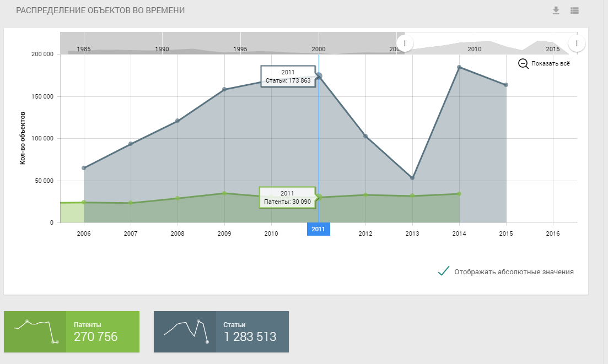
Task: Toggle 'Отображать абсолютные значения' checkmark
Action: [x=443, y=271]
